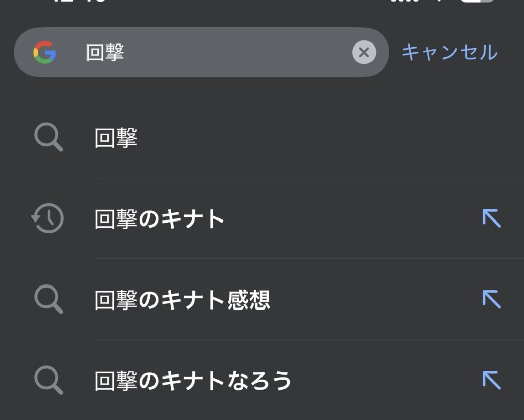The height and width of the screenshot is (420, 524).
Task: Click empty space inside the search field
Action: [x=235, y=52]
